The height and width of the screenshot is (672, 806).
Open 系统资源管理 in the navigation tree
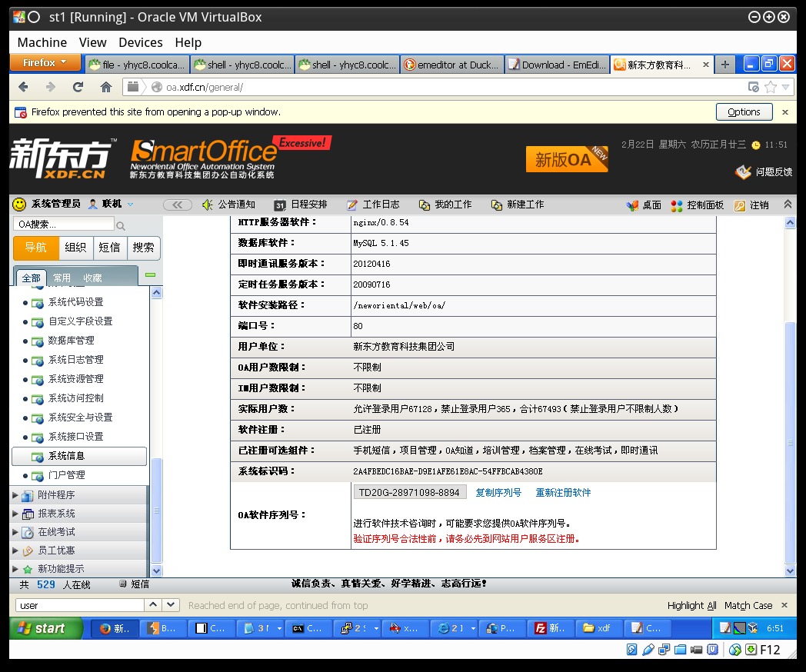point(75,379)
